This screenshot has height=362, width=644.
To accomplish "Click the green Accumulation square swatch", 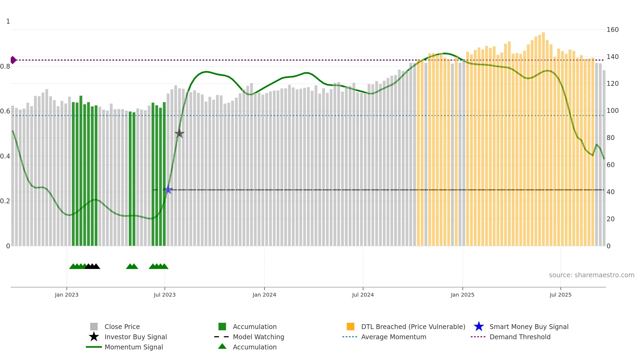I will (x=222, y=327).
